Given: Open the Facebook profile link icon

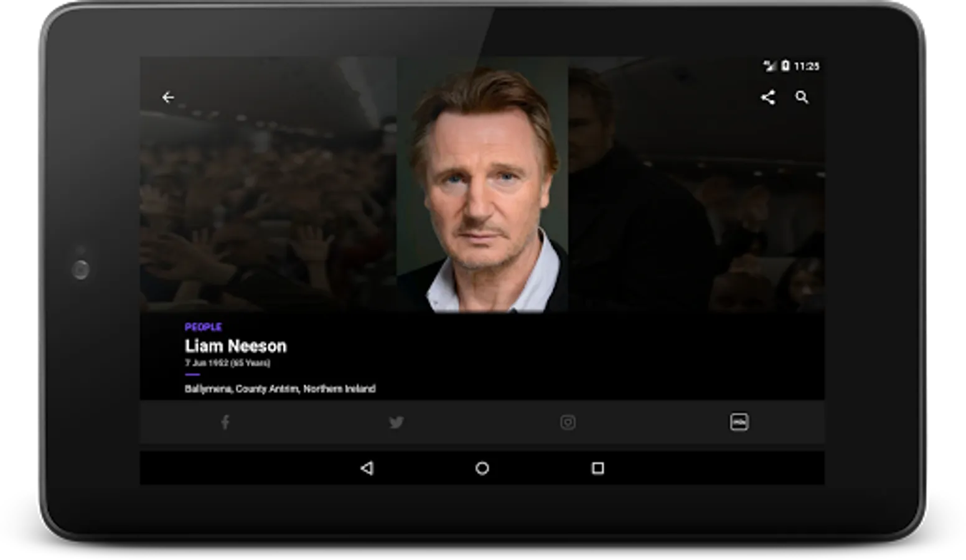Looking at the screenshot, I should [x=225, y=422].
